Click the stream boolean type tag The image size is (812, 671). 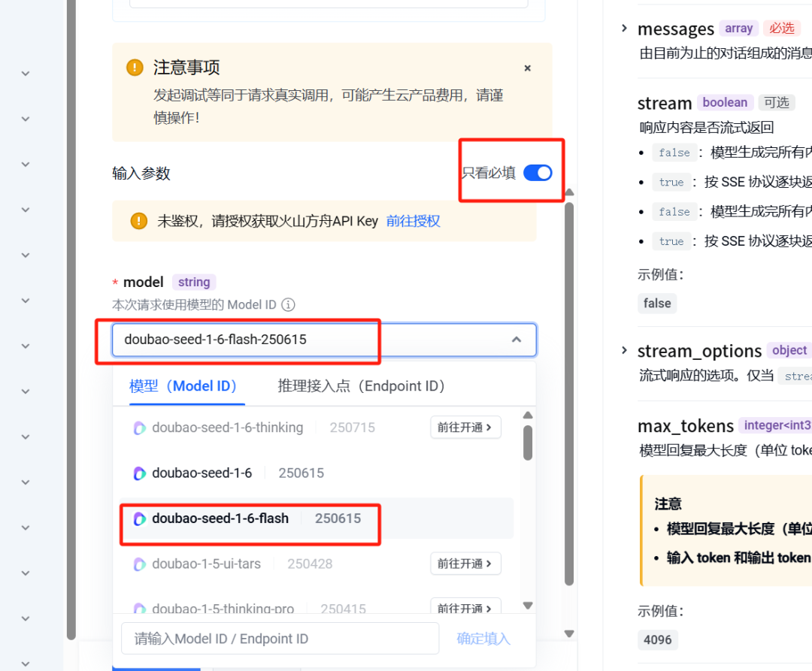[x=725, y=102]
